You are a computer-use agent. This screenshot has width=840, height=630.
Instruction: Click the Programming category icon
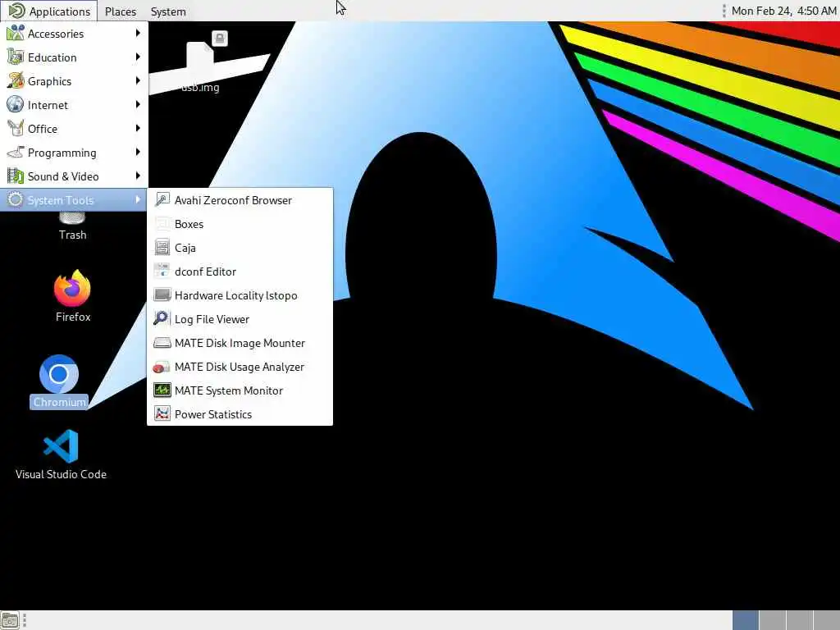pos(16,152)
